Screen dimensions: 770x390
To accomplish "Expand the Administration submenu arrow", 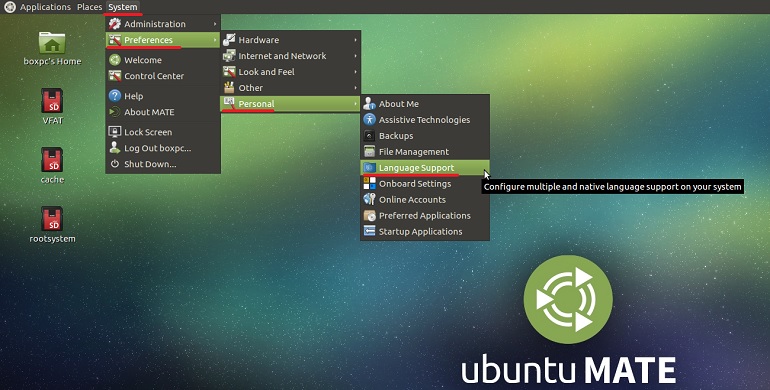I will [215, 24].
